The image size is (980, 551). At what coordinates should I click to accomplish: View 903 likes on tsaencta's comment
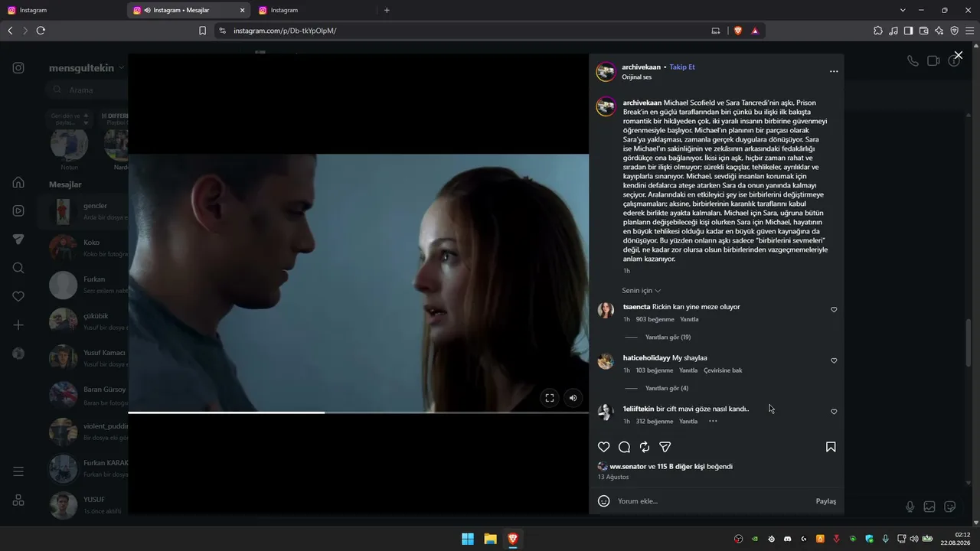(x=655, y=320)
